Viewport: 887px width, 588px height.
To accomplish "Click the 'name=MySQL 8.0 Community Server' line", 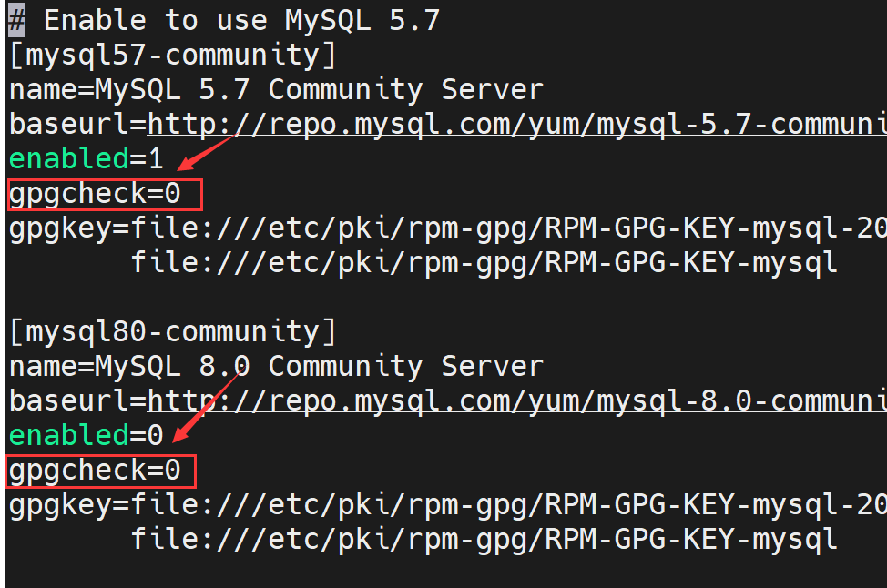I will tap(276, 366).
